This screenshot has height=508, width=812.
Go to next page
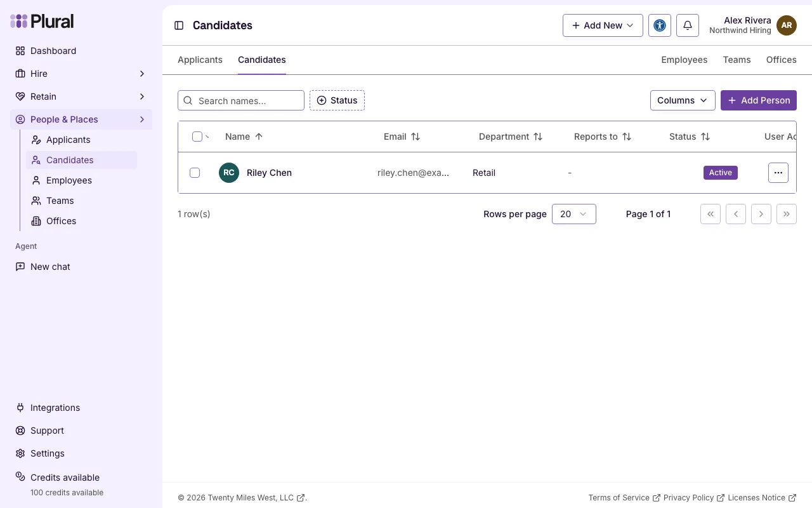point(761,214)
